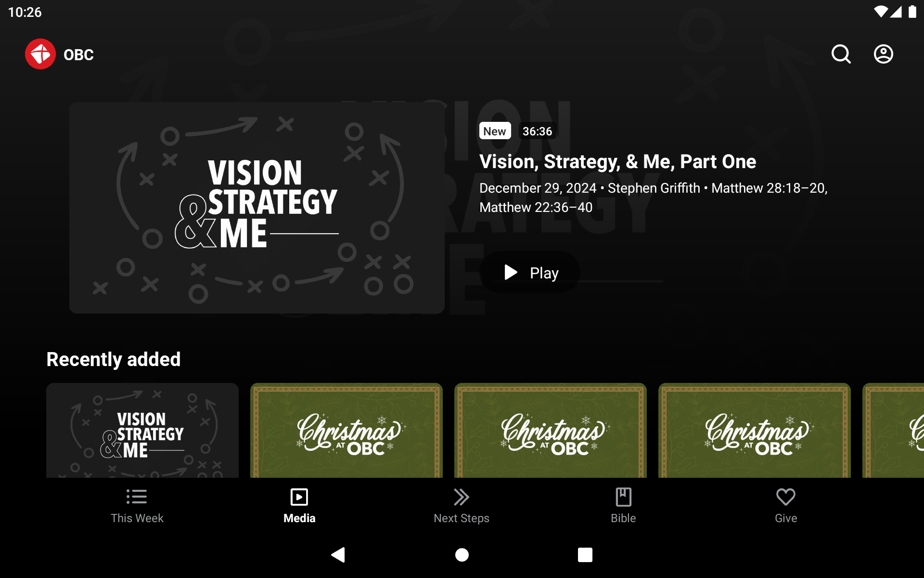Open the third Christmas at OBC thumbnail
The image size is (924, 578).
point(755,430)
